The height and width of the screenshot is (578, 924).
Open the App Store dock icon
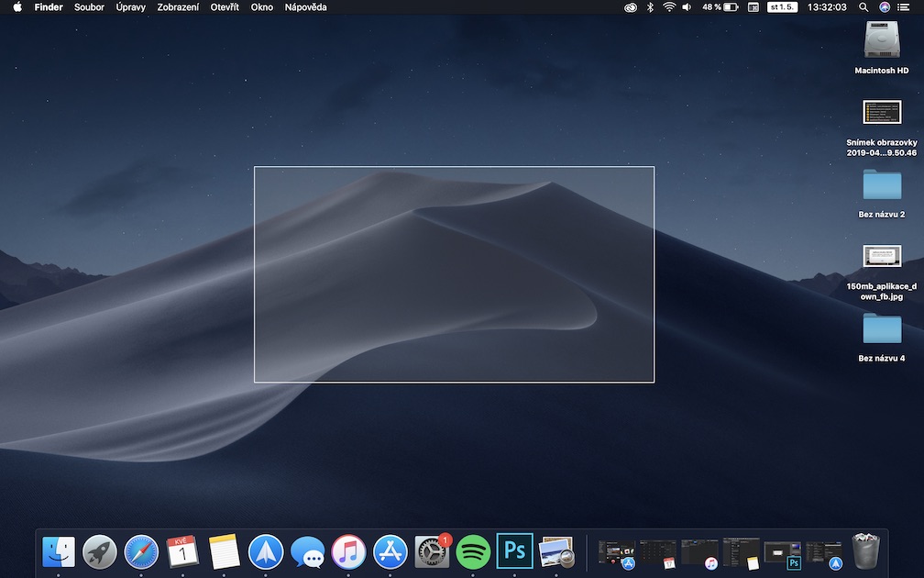(390, 551)
